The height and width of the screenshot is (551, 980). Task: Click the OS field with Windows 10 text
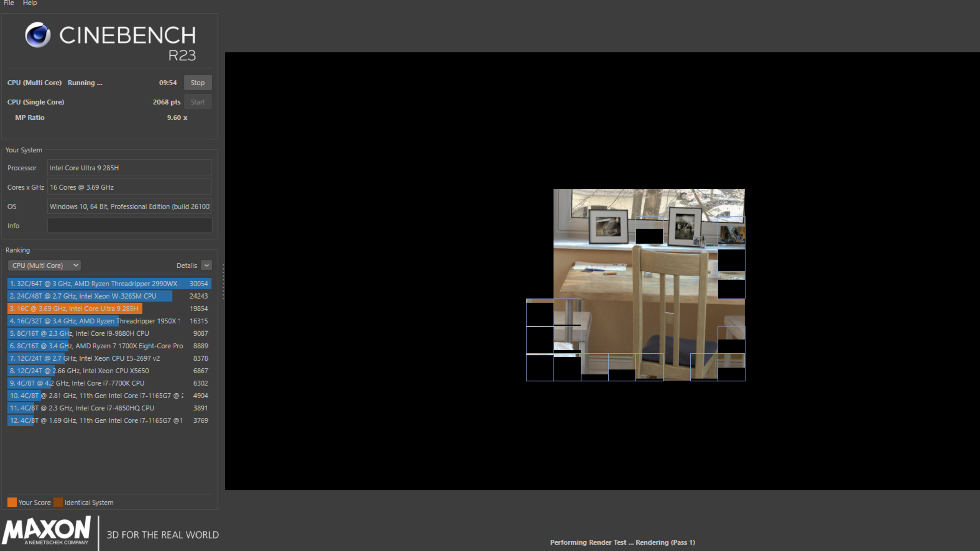click(129, 207)
